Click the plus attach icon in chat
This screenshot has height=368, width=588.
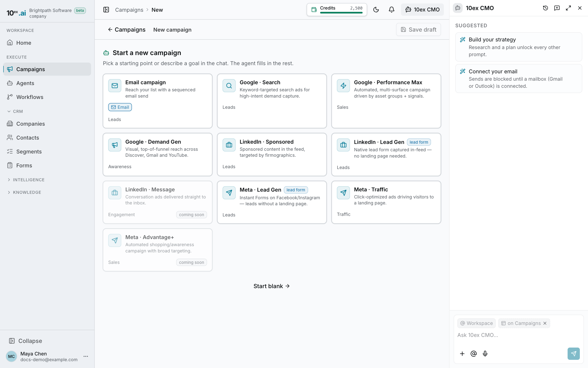point(462,354)
